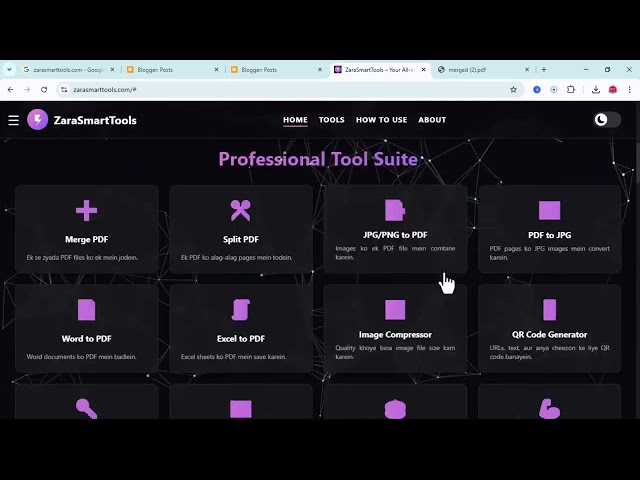Open the Split PDF title link
Viewport: 640px width, 480px height.
[241, 240]
